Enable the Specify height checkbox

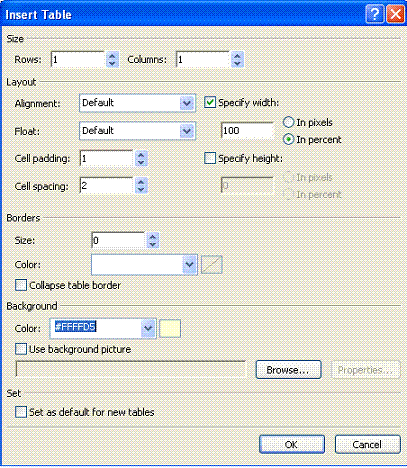point(210,158)
